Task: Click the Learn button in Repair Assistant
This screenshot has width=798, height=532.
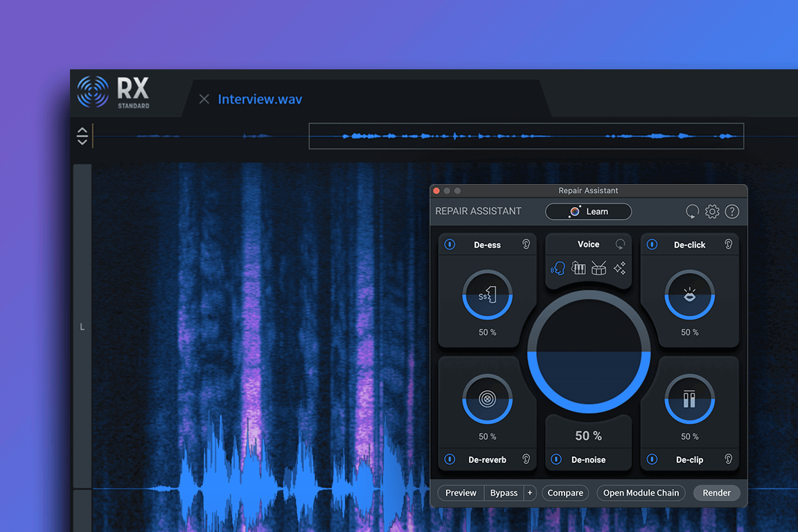Action: click(x=588, y=211)
